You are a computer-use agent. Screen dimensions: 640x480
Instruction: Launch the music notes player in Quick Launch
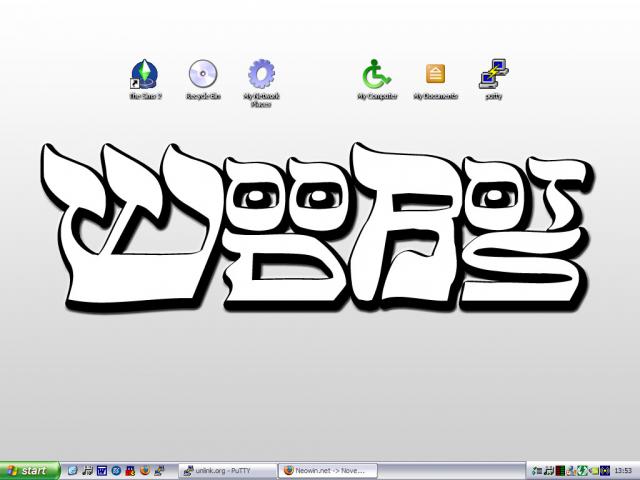coord(87,471)
